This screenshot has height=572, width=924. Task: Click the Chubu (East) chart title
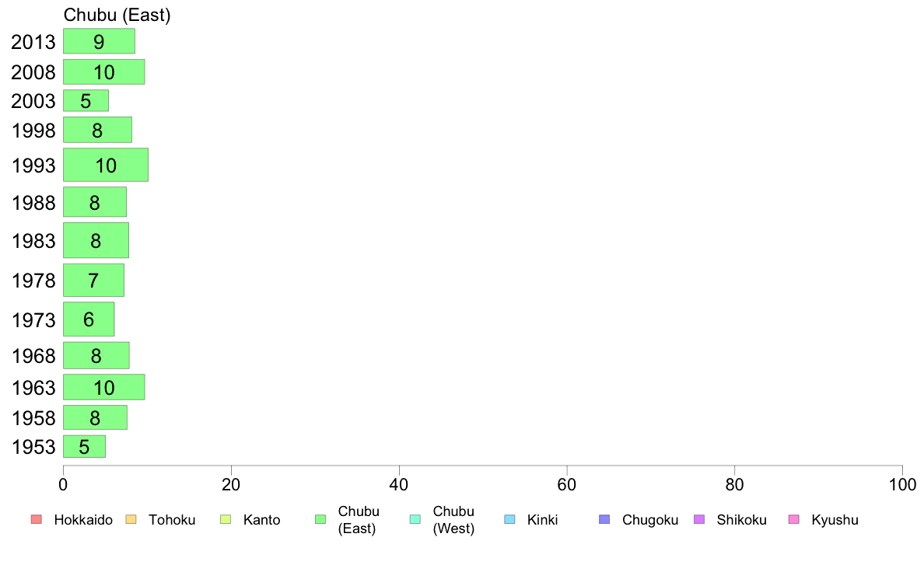(117, 15)
